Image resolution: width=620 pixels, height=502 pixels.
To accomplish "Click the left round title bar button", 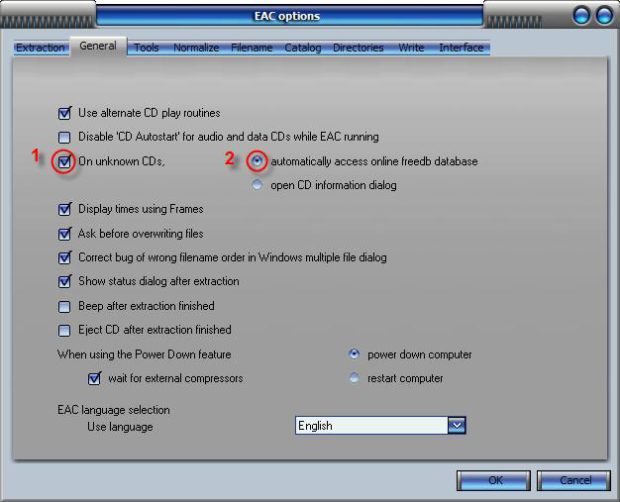I will point(581,16).
